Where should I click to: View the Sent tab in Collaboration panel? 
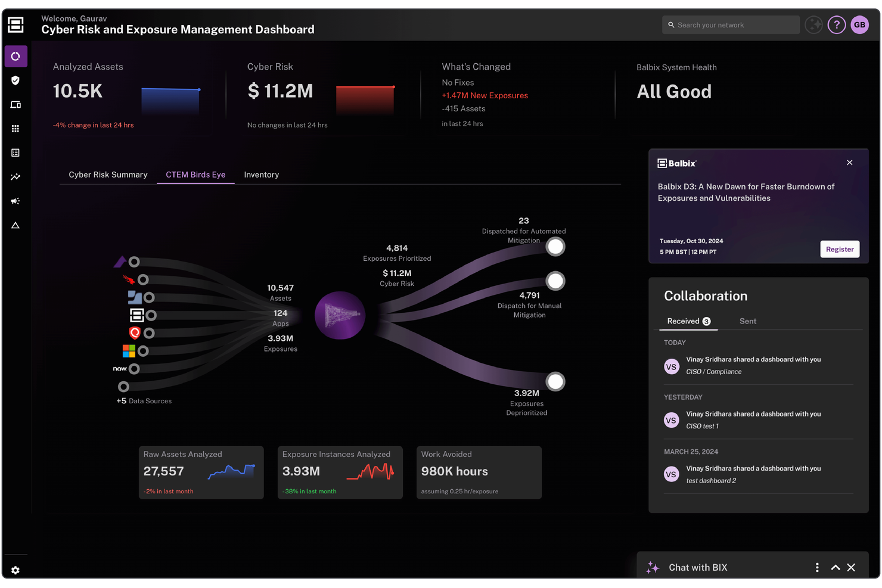[747, 321]
